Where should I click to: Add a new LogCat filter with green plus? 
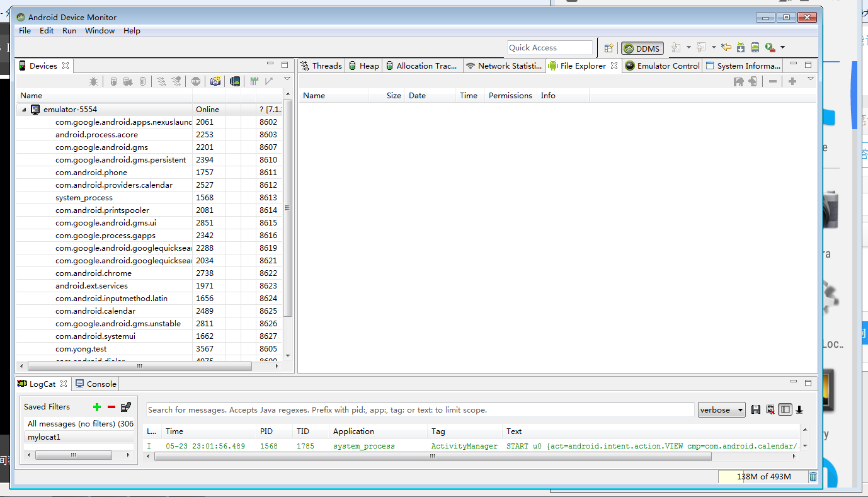coord(97,407)
